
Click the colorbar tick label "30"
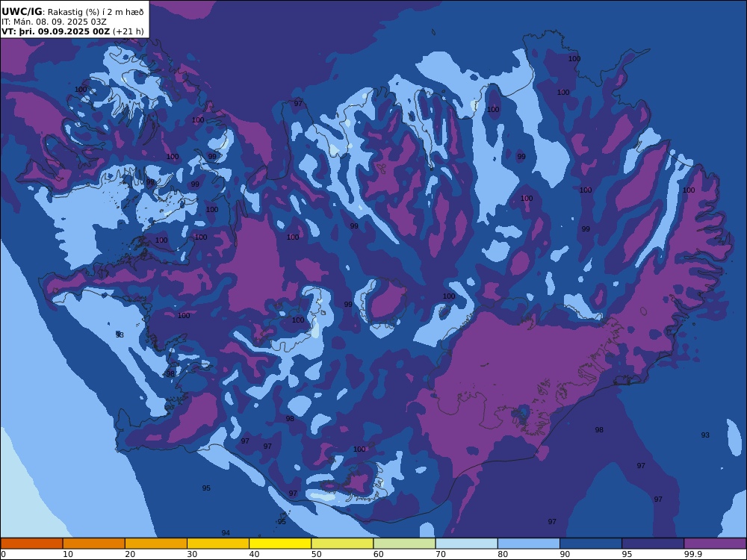pos(192,554)
